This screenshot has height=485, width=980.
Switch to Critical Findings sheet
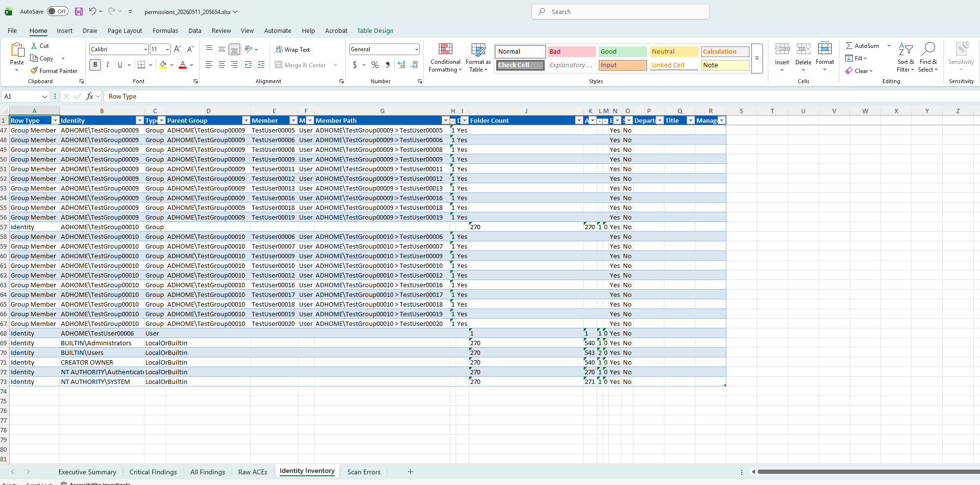point(153,472)
